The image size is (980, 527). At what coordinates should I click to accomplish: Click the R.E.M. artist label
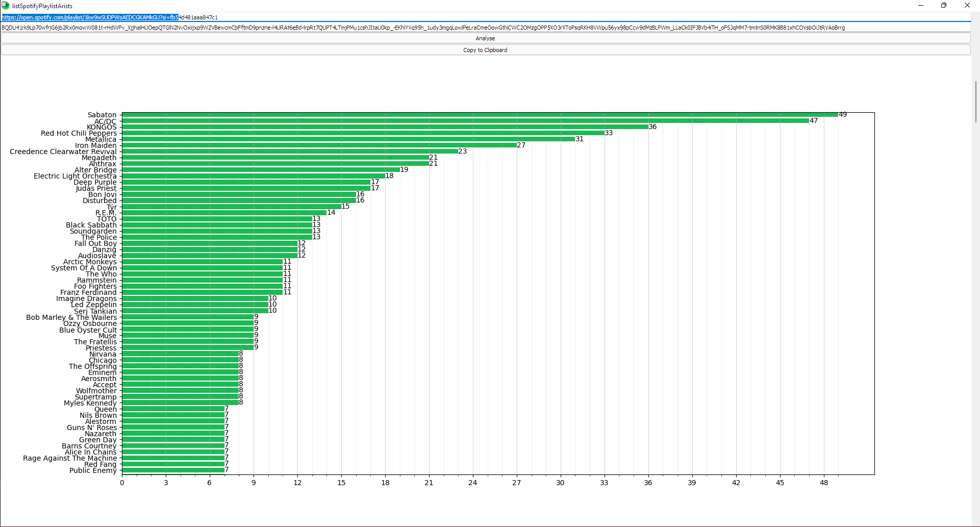[x=106, y=213]
